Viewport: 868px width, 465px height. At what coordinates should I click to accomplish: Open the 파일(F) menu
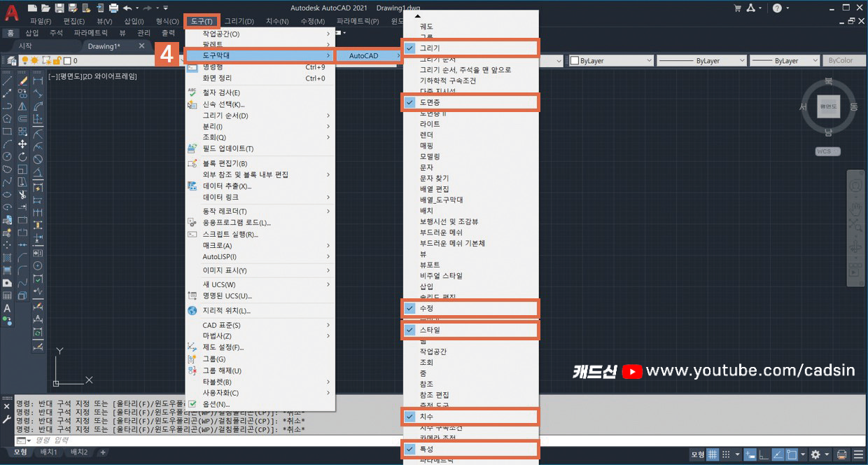[41, 21]
